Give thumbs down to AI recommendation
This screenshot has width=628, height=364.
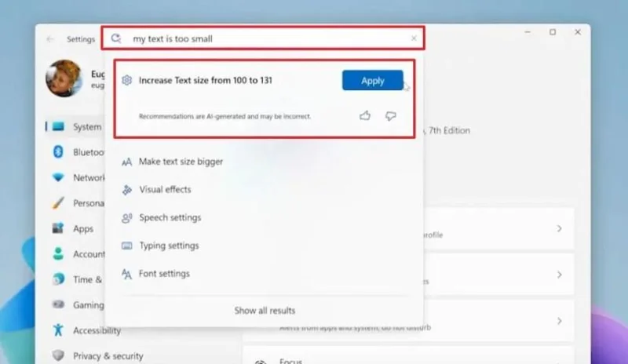(x=390, y=116)
